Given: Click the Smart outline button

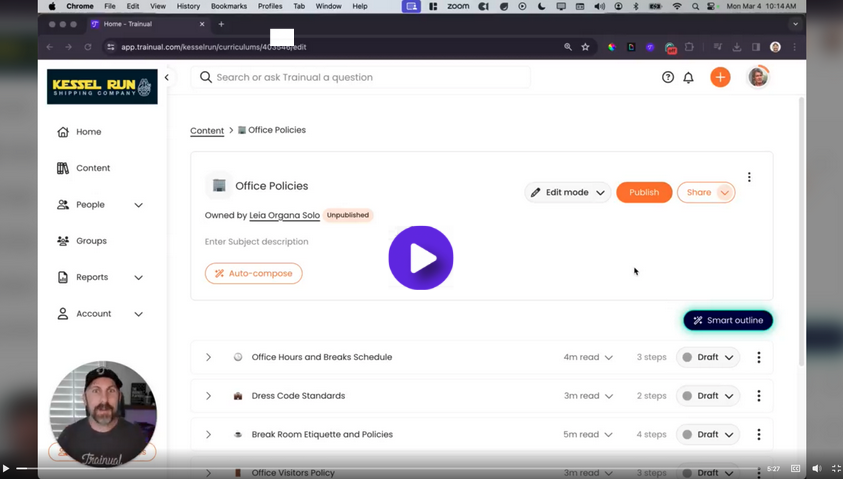Looking at the screenshot, I should (728, 320).
